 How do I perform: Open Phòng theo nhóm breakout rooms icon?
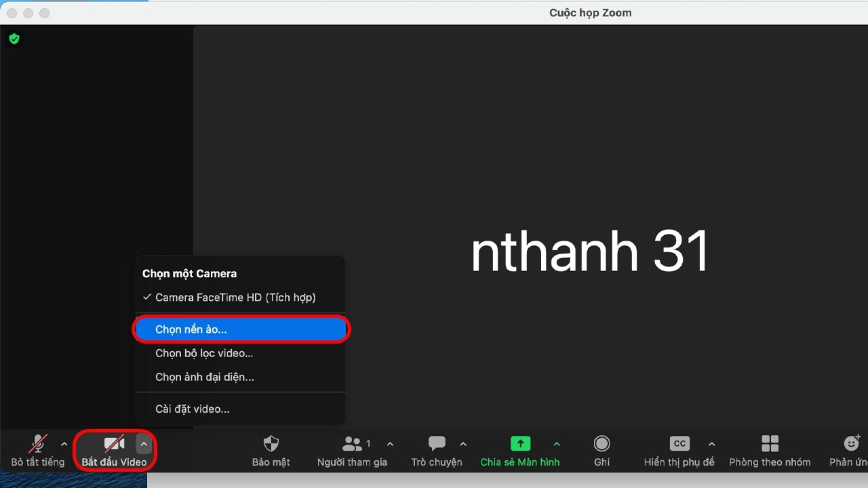(770, 444)
